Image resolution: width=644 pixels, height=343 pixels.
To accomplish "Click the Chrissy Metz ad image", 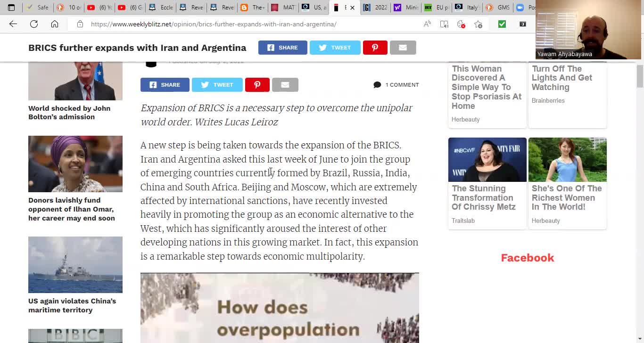I will click(x=487, y=160).
